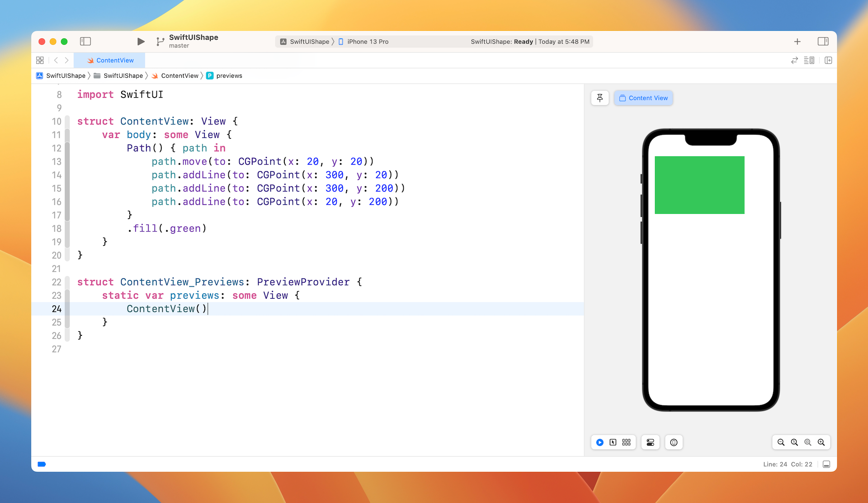
Task: Open device settings for the preview
Action: coord(650,442)
